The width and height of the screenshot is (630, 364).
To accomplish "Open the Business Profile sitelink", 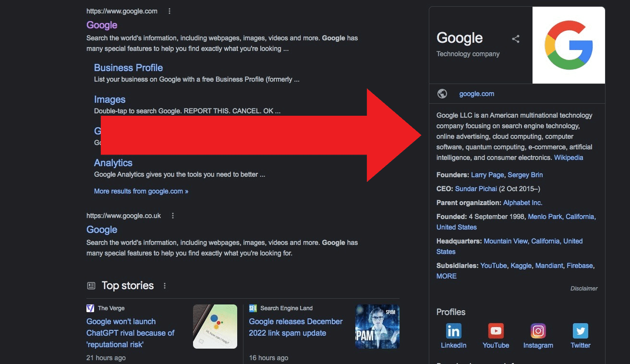I will (128, 68).
